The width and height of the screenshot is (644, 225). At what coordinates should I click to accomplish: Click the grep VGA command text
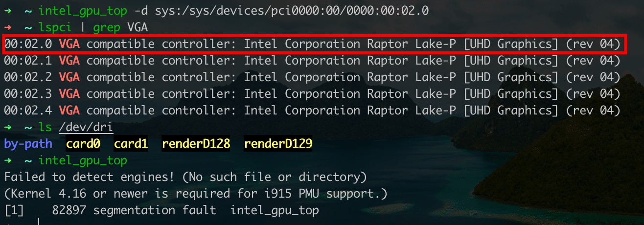point(131,27)
